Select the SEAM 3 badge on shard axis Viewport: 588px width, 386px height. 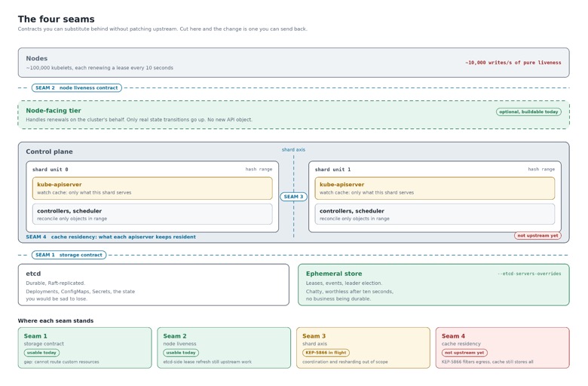point(294,197)
